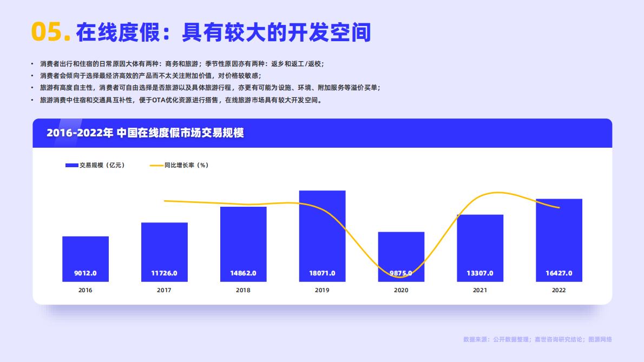Image resolution: width=644 pixels, height=362 pixels.
Task: Click the fourth bullet point marker
Action: [x=32, y=101]
